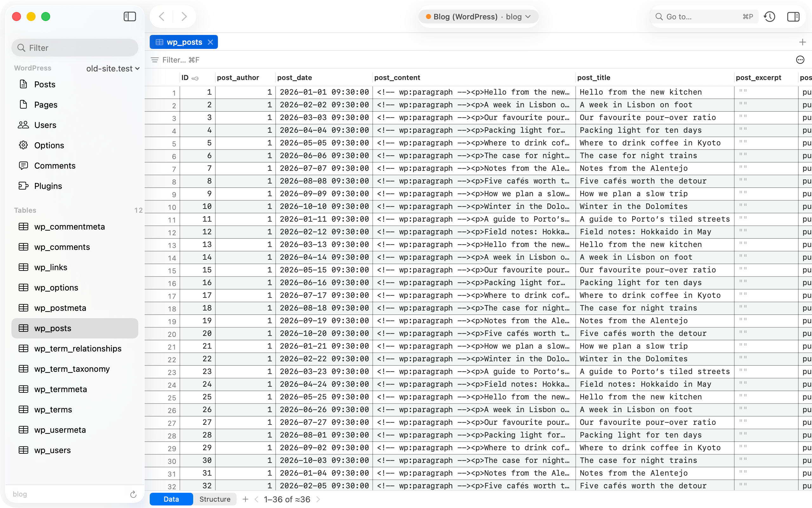Viewport: 812px width, 508px height.
Task: Select the date cell 2026-08-01 09:30:00
Action: tap(324, 435)
